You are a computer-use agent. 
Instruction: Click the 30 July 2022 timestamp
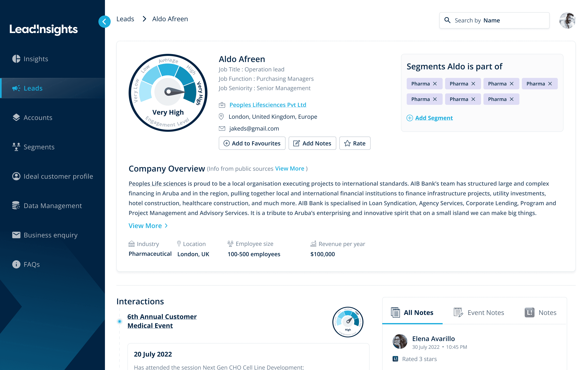(440, 347)
